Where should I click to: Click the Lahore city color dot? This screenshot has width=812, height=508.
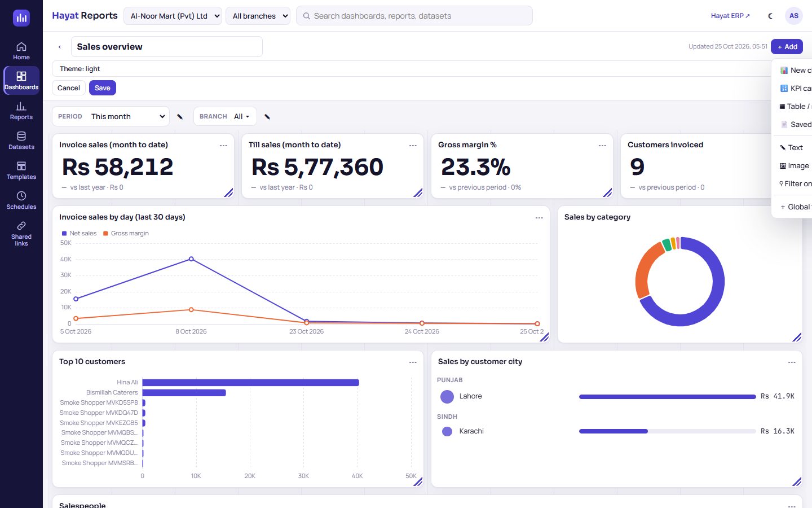(x=447, y=397)
